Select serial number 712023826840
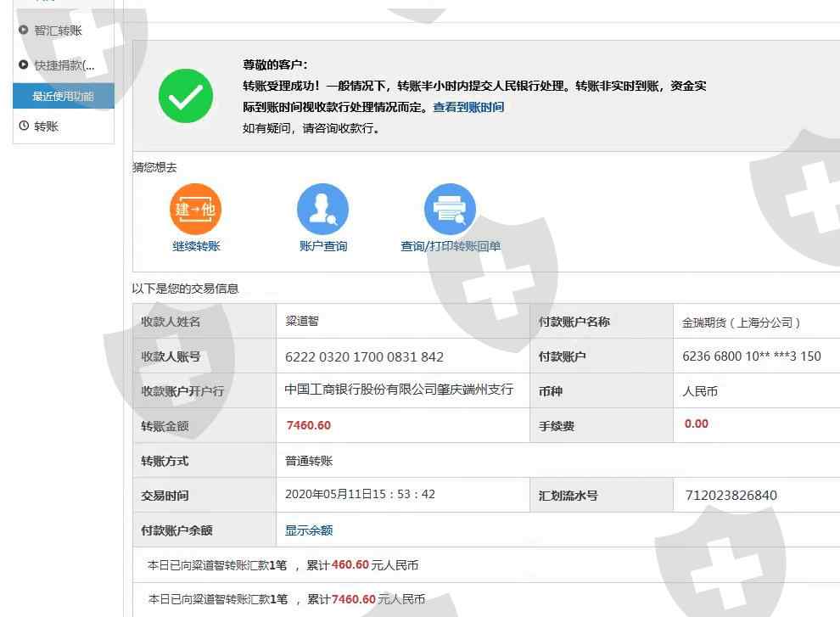840x617 pixels. click(x=731, y=496)
